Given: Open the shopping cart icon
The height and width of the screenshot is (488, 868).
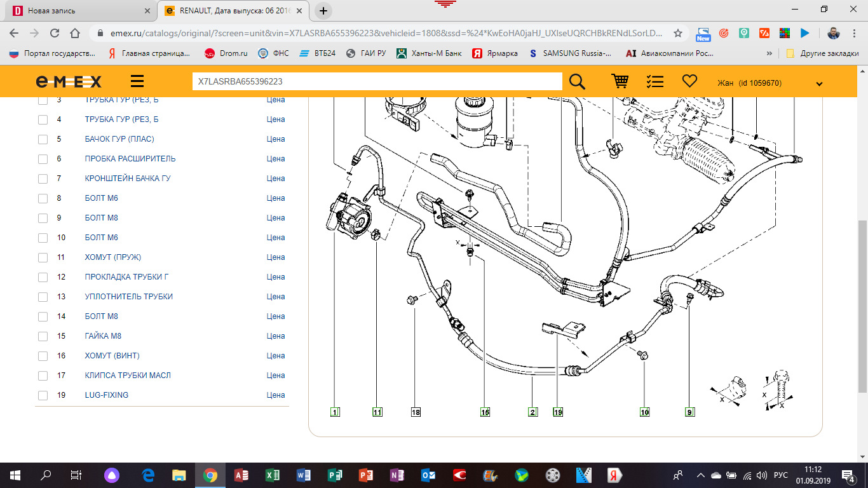Looking at the screenshot, I should (620, 81).
